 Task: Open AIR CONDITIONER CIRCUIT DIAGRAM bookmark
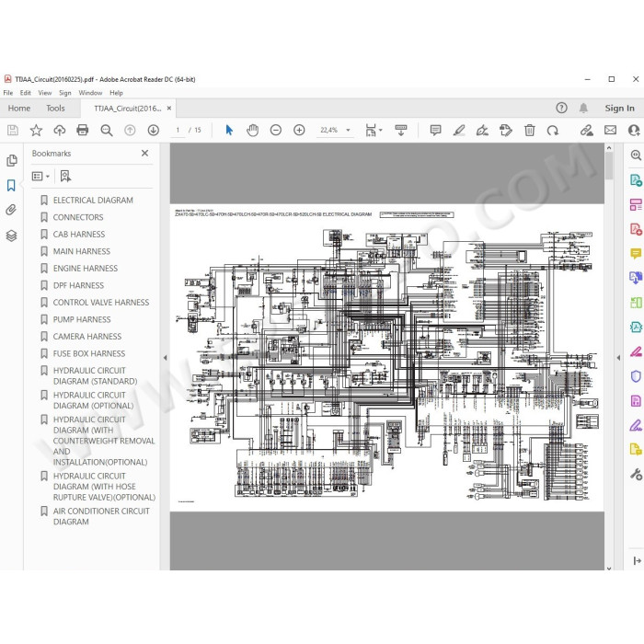[x=101, y=516]
